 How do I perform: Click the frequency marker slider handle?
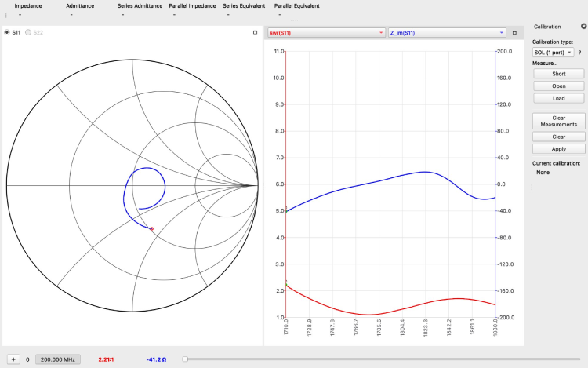pyautogui.click(x=185, y=359)
